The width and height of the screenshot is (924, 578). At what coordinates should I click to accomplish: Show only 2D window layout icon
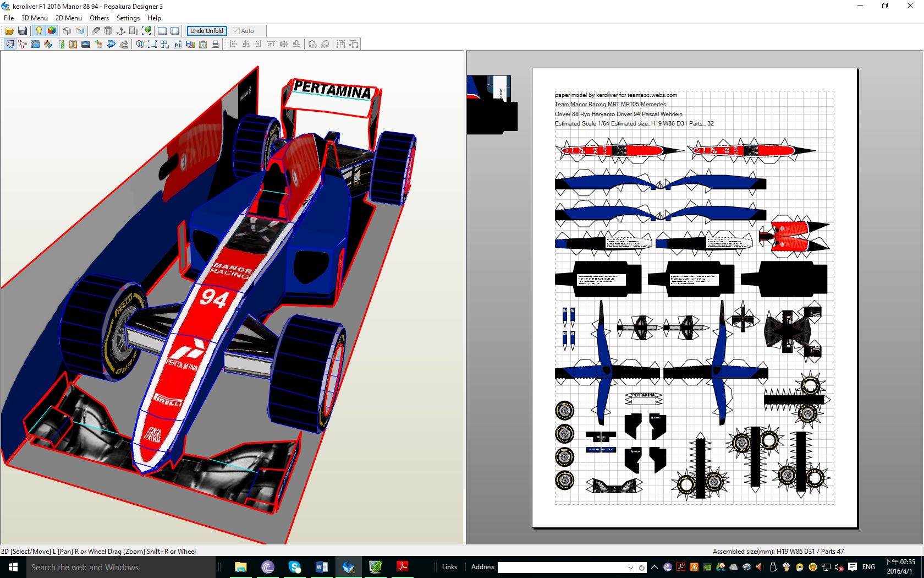(175, 31)
